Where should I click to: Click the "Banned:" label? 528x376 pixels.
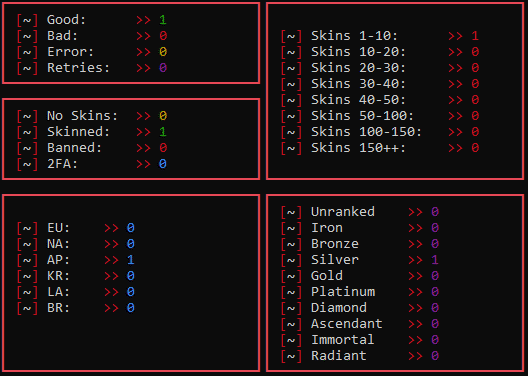[x=74, y=148]
